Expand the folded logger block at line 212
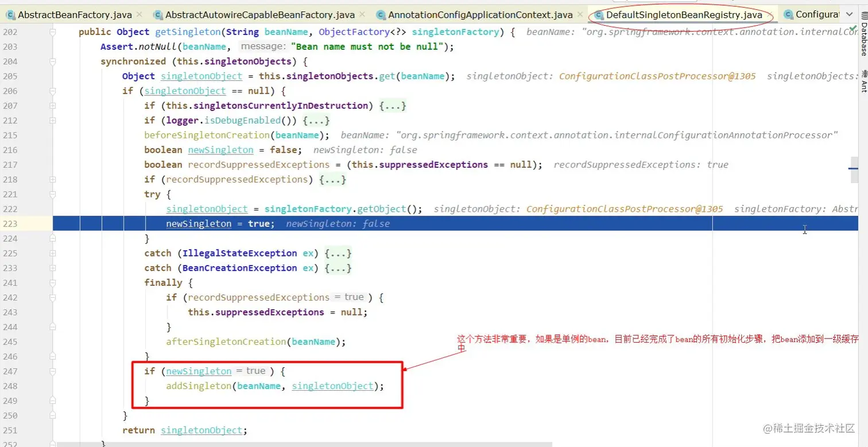Image resolution: width=868 pixels, height=447 pixels. [x=53, y=121]
